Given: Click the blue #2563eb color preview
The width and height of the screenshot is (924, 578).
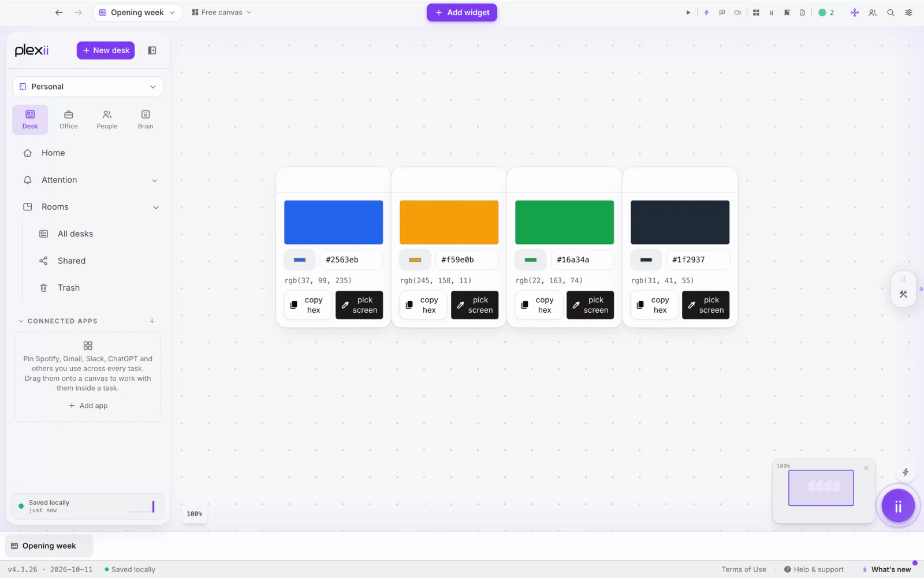Looking at the screenshot, I should (x=333, y=222).
